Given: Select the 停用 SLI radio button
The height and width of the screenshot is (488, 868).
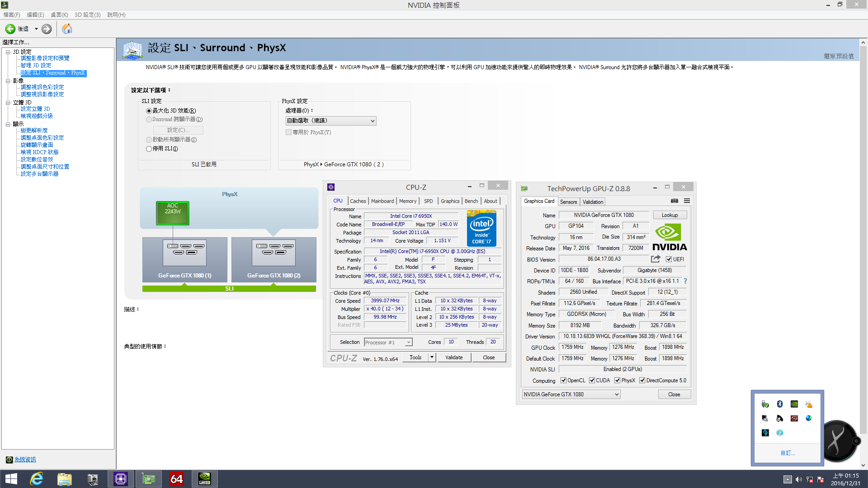Looking at the screenshot, I should point(149,149).
